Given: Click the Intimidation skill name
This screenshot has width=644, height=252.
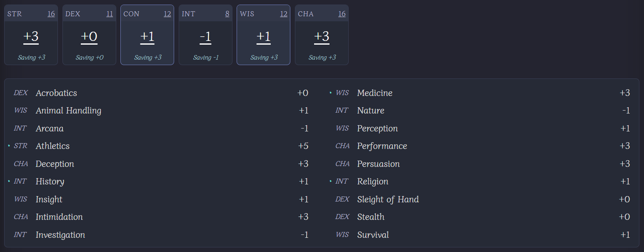Looking at the screenshot, I should pyautogui.click(x=59, y=217).
